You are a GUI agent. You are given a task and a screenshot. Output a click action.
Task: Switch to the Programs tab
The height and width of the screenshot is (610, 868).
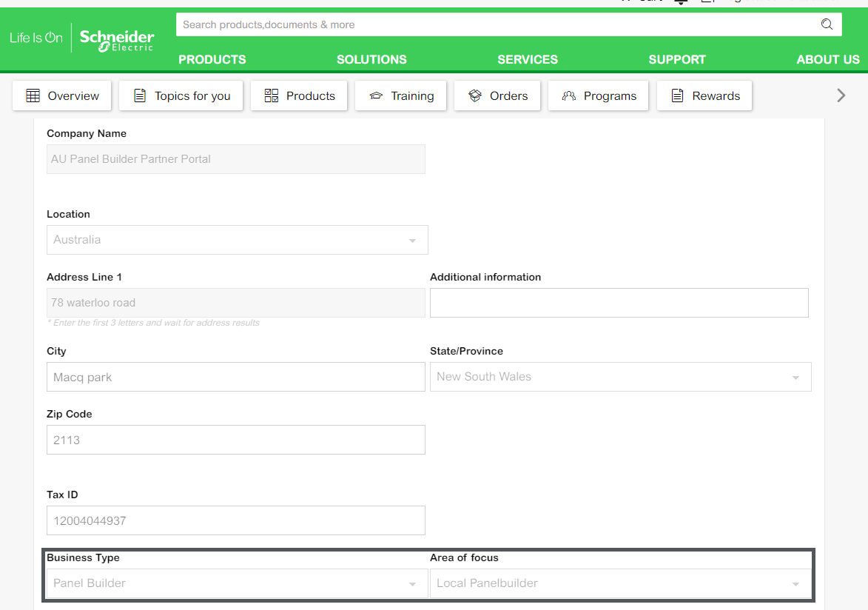[599, 95]
